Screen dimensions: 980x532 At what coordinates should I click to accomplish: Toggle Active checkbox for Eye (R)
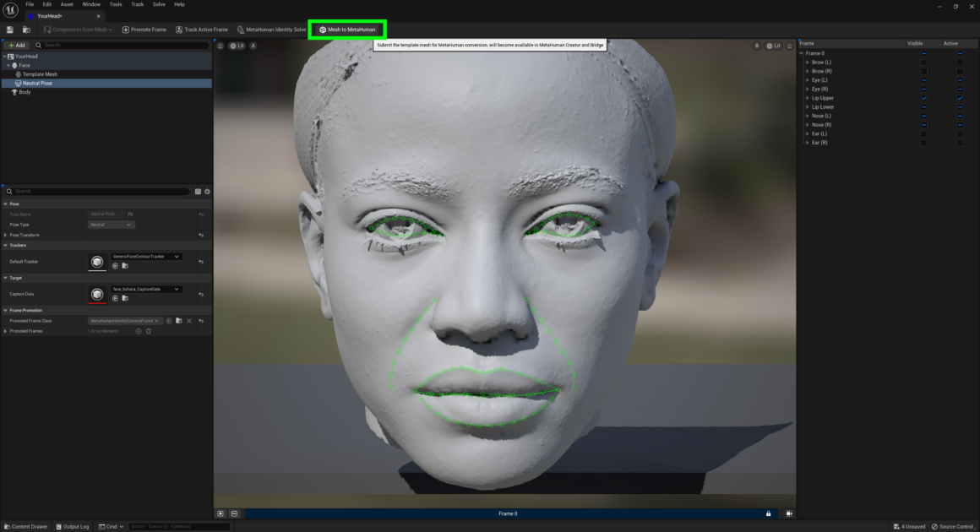960,90
